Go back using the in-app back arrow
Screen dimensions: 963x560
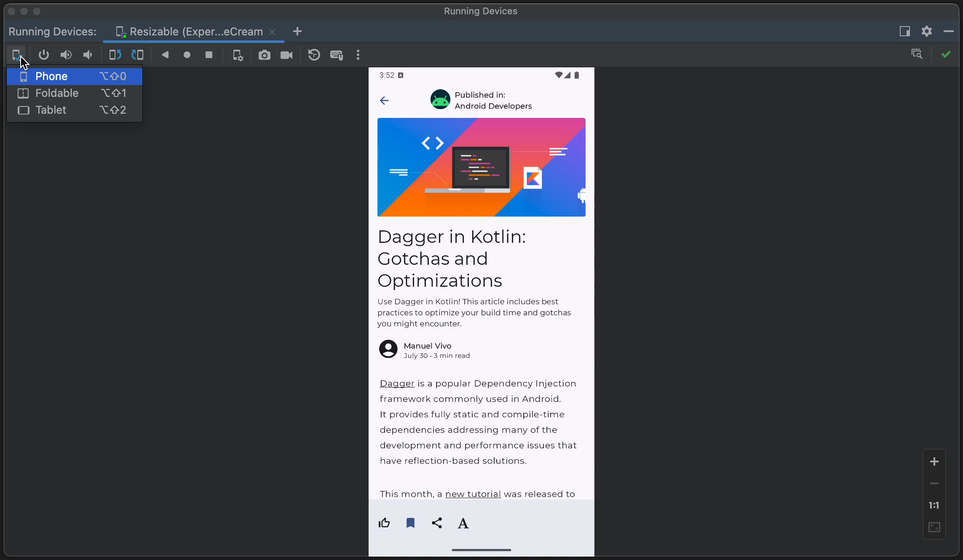[384, 100]
